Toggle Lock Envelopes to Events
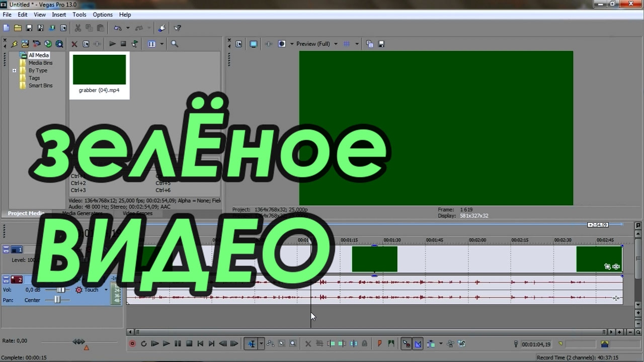The height and width of the screenshot is (362, 644). [450, 344]
